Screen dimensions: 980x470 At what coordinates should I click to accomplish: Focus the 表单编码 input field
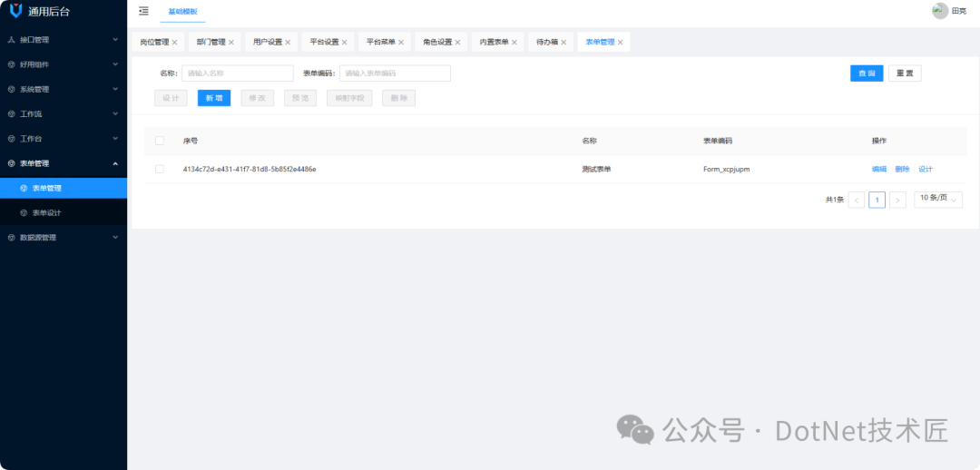[x=395, y=73]
